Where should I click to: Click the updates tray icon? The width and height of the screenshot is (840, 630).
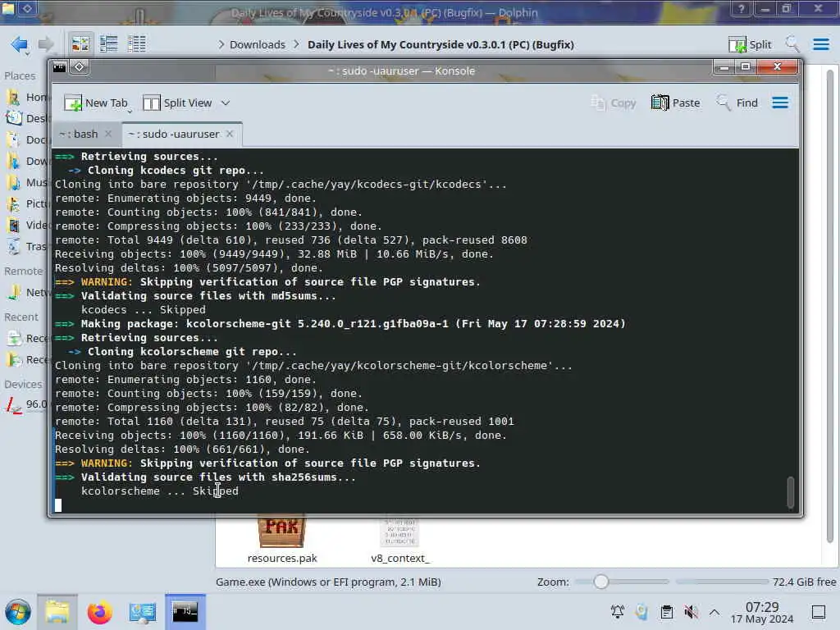pyautogui.click(x=641, y=612)
